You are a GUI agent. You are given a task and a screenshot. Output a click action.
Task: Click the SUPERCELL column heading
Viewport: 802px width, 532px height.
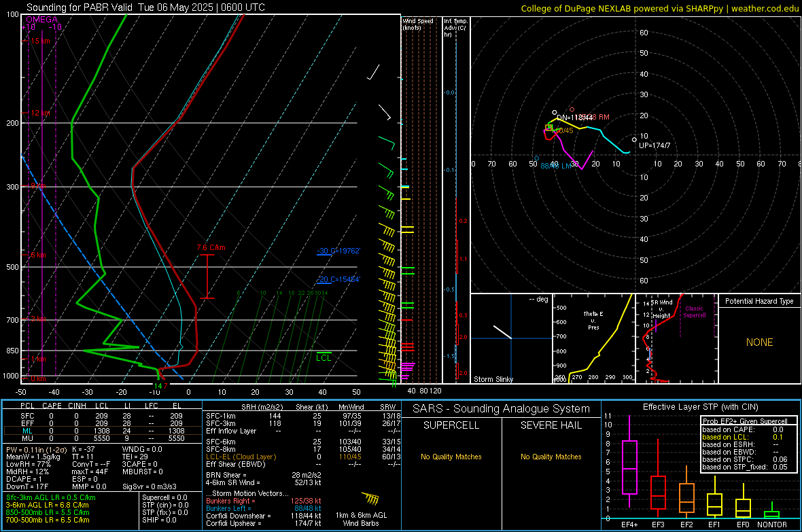(x=451, y=425)
